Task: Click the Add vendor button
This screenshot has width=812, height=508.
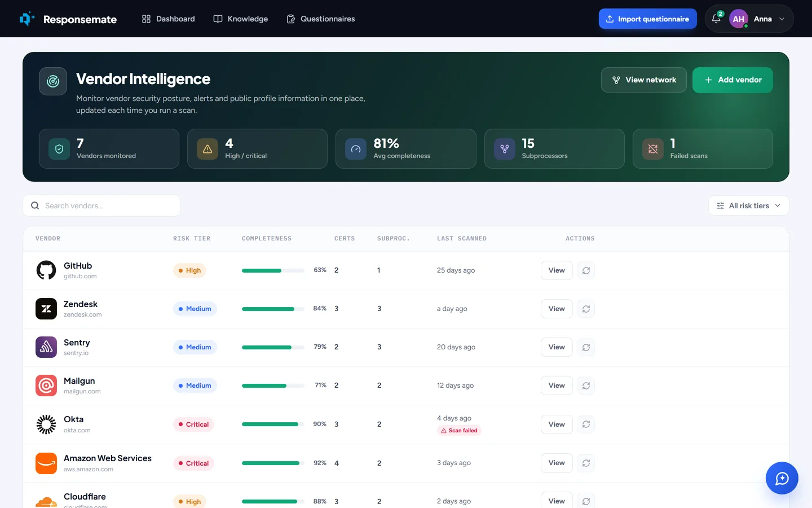Action: [732, 80]
